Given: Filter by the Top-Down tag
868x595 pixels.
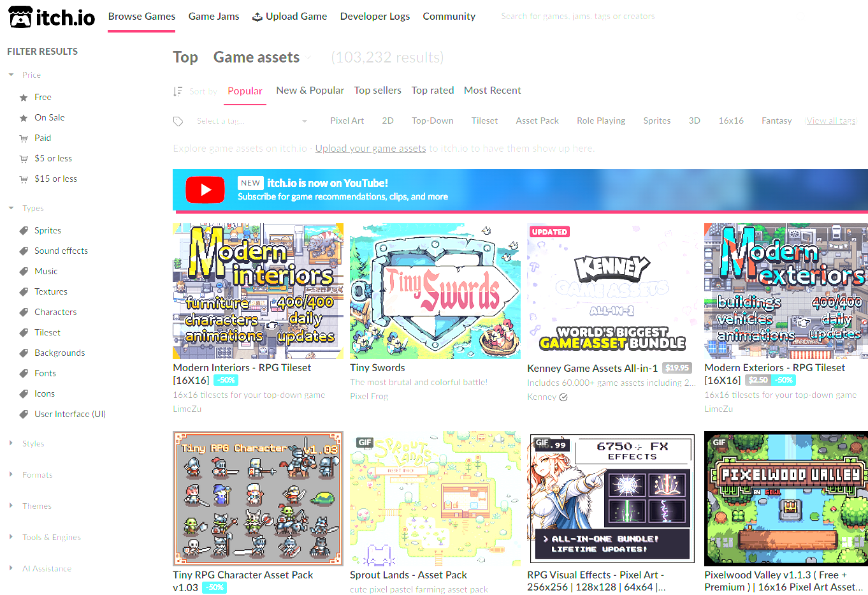Looking at the screenshot, I should (433, 121).
